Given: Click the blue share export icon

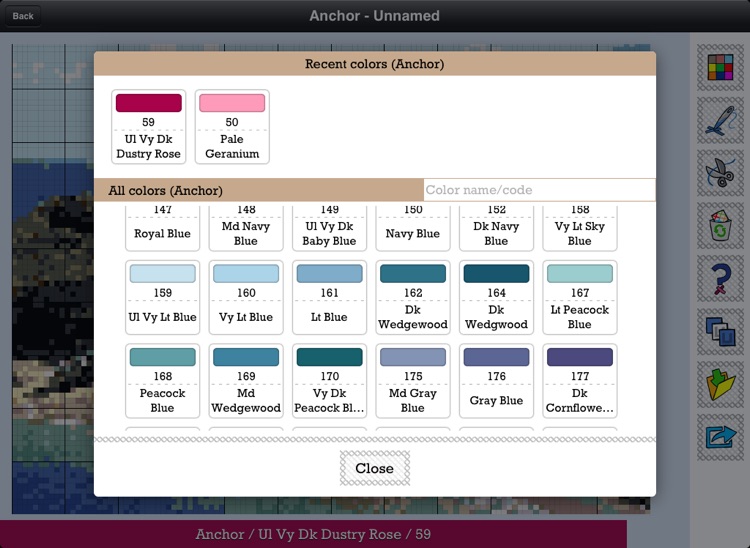Looking at the screenshot, I should (719, 436).
